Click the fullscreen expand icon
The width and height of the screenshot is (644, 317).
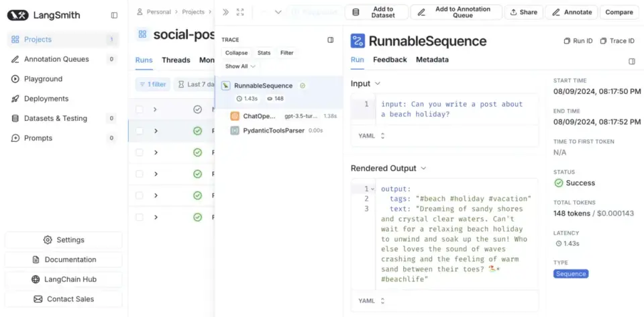coord(240,12)
